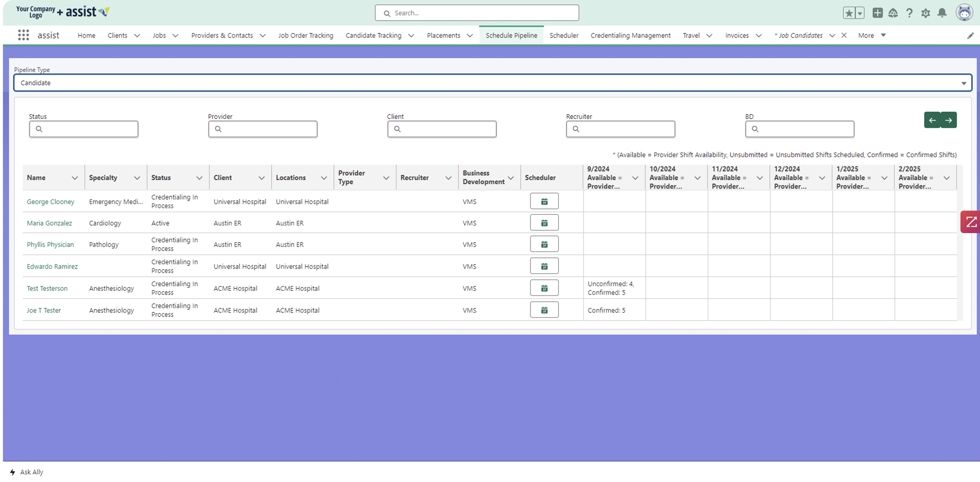Click the red Z side widget icon
The image size is (980, 482).
click(x=970, y=222)
